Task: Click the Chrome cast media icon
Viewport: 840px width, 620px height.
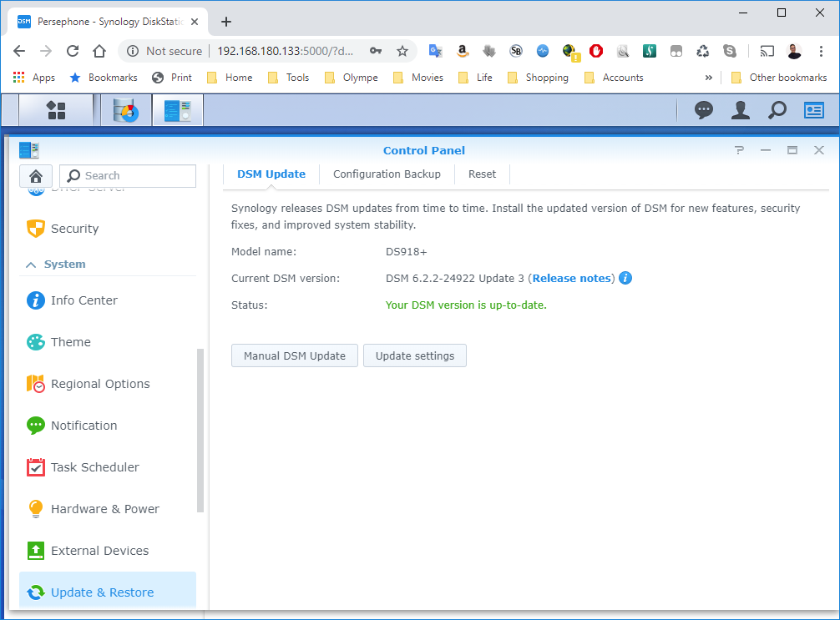Action: click(x=767, y=52)
